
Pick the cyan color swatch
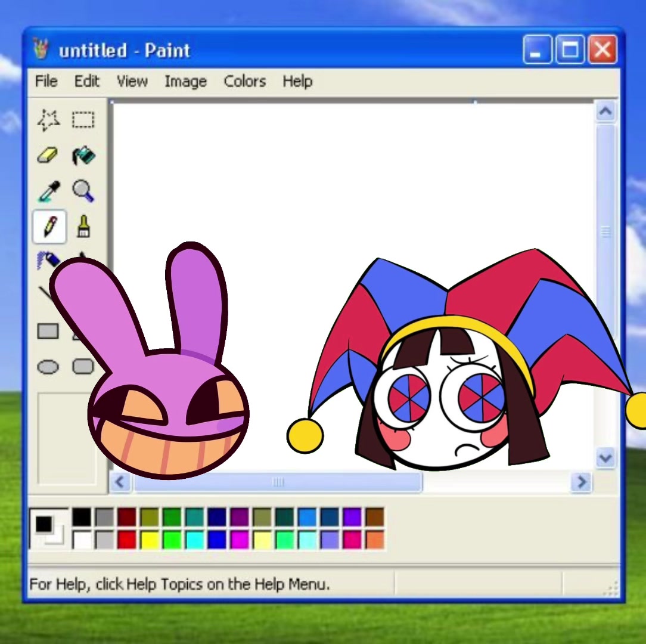pyautogui.click(x=194, y=540)
